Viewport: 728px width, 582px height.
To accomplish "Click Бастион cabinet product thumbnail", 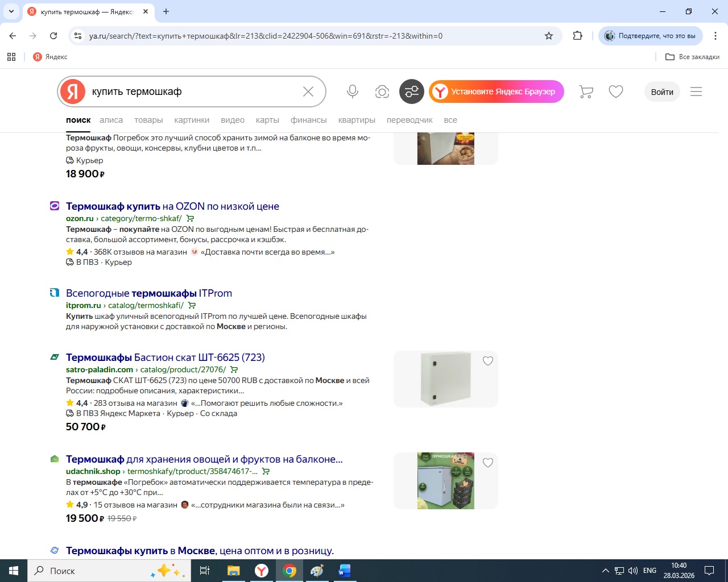I will (x=446, y=379).
